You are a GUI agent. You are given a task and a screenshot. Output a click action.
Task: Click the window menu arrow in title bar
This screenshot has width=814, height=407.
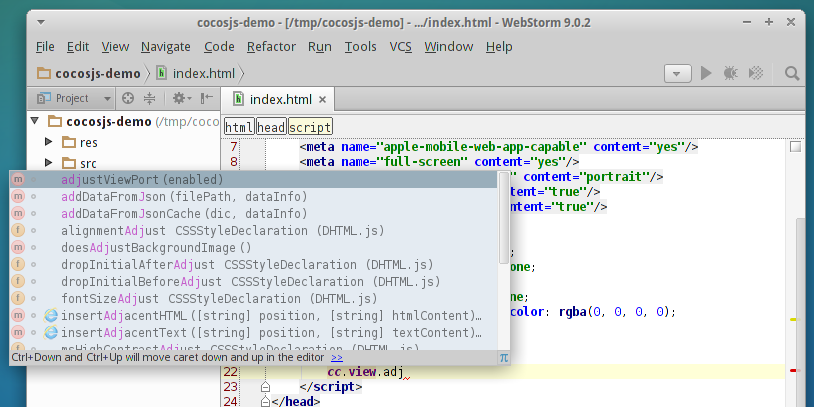pyautogui.click(x=41, y=22)
